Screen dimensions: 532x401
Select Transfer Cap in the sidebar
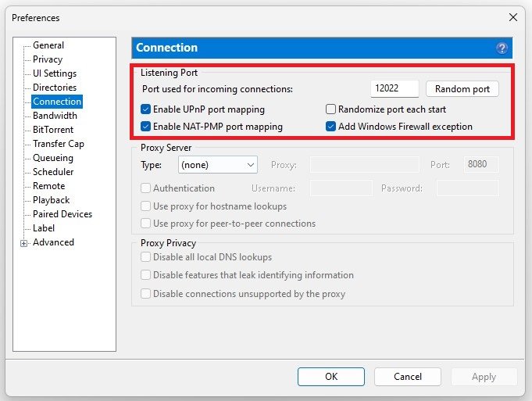tap(59, 144)
